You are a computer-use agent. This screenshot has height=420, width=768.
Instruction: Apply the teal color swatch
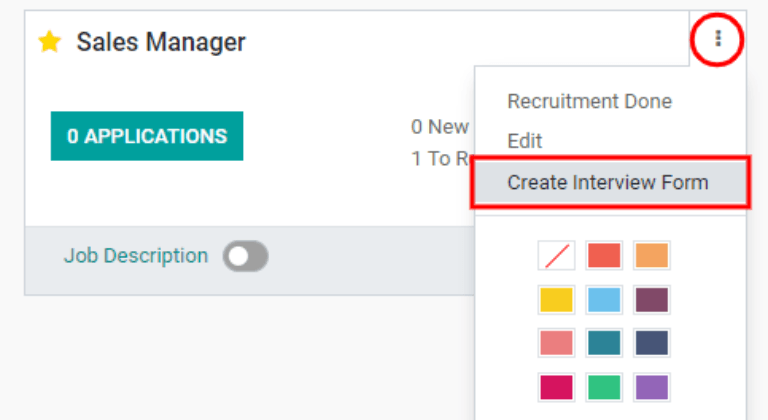604,343
